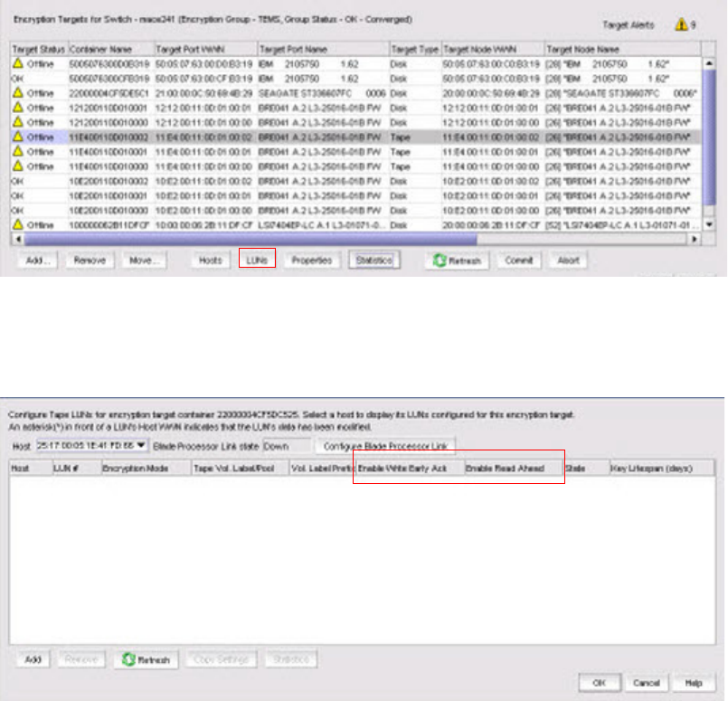Open the target Properties button
The image size is (728, 701).
coord(311,261)
